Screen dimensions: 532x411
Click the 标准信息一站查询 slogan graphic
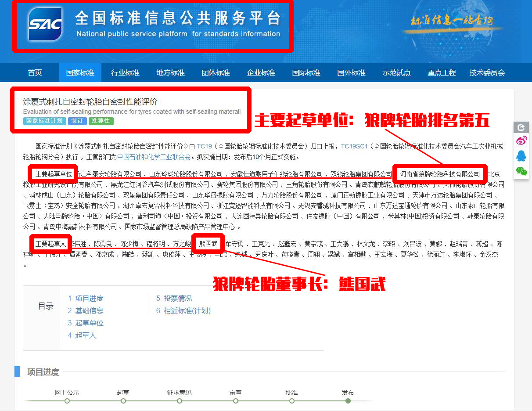tap(451, 21)
